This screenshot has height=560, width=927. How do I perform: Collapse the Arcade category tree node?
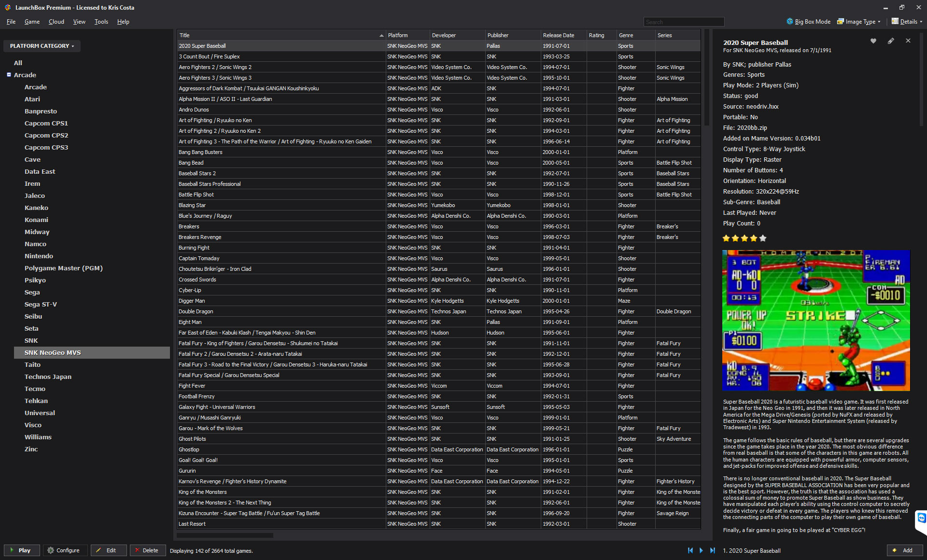tap(9, 75)
